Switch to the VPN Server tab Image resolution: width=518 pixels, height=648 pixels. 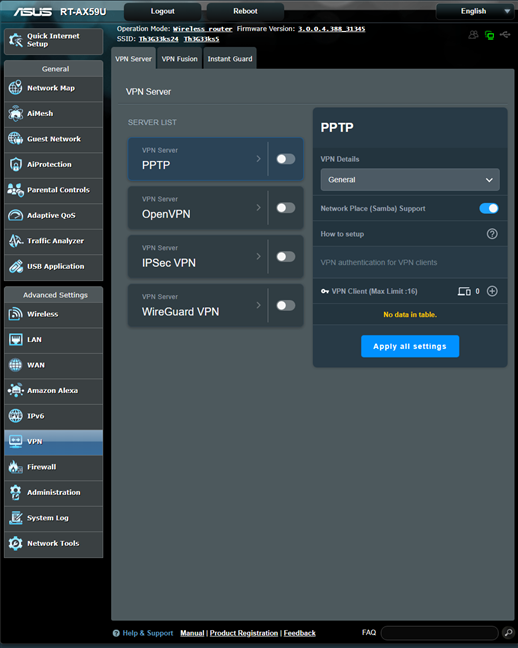click(133, 59)
